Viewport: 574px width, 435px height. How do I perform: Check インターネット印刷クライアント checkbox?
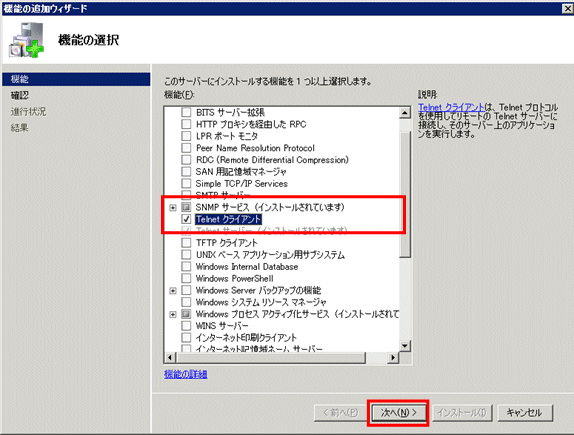tap(186, 337)
